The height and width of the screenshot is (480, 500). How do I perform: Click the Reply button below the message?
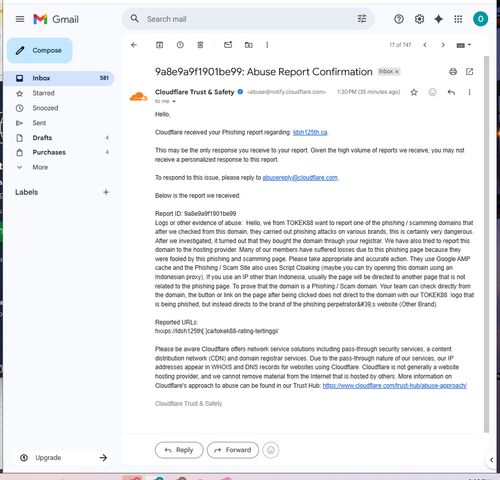[179, 450]
